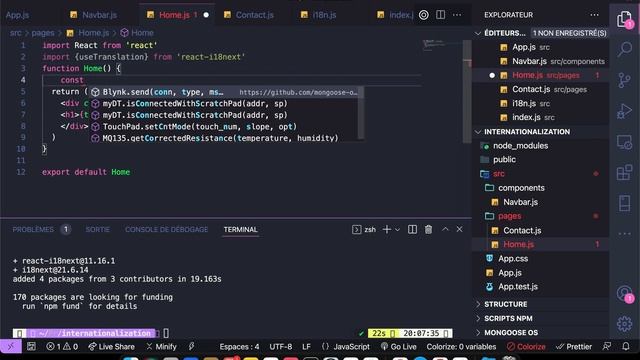Open Remote Explorer view

point(624,142)
